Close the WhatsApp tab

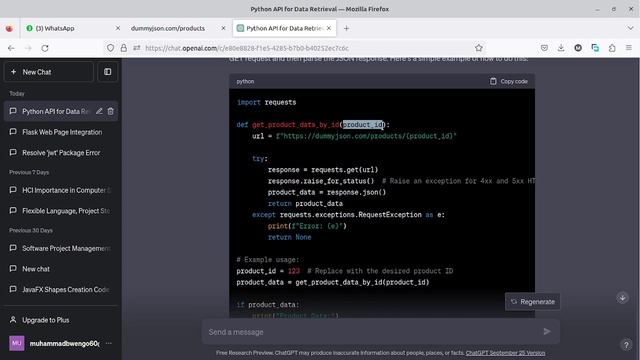(x=118, y=28)
